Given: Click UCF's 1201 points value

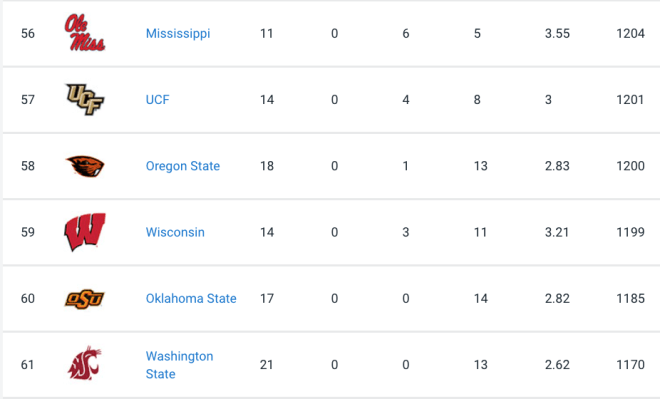Looking at the screenshot, I should [x=630, y=100].
